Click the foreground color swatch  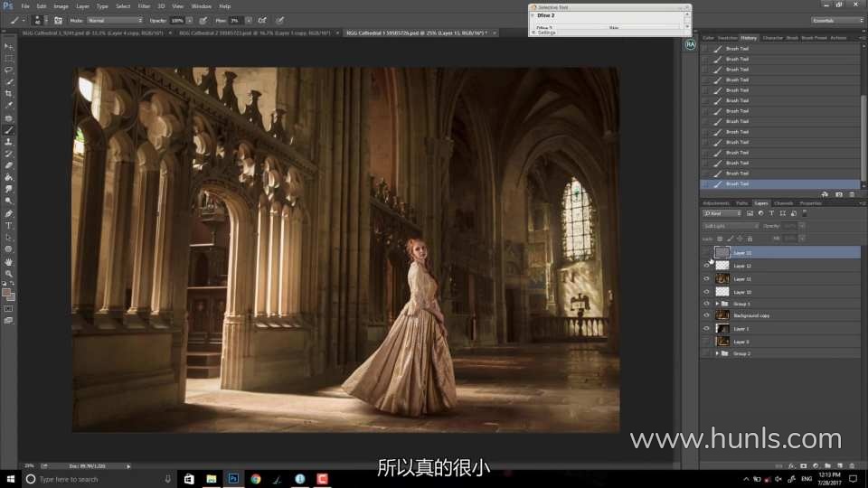[7, 293]
